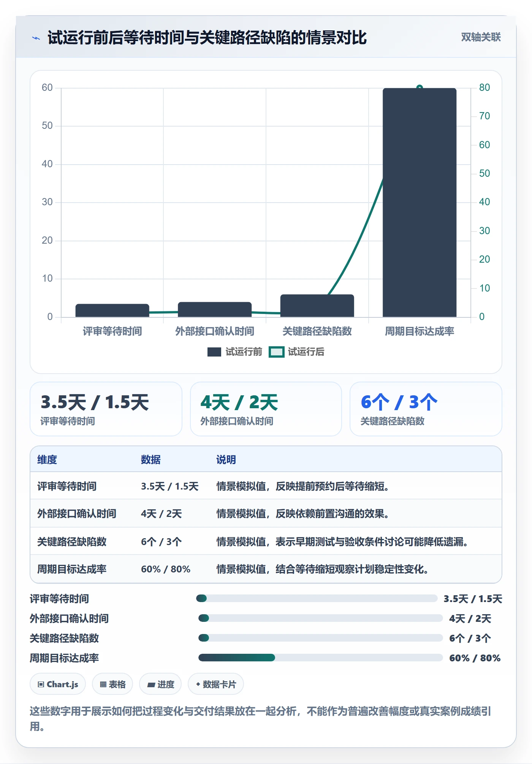532x764 pixels.
Task: Select the 数据卡片 chip
Action: (x=216, y=684)
